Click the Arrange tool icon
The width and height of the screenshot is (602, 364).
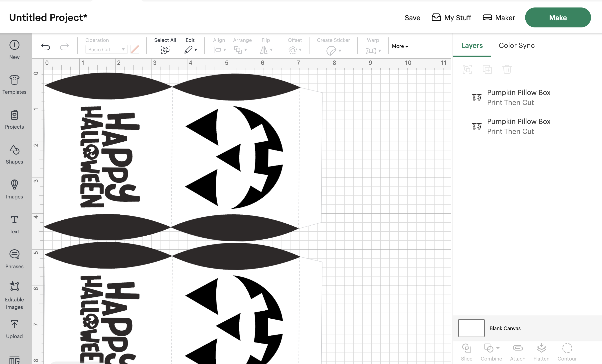[238, 50]
